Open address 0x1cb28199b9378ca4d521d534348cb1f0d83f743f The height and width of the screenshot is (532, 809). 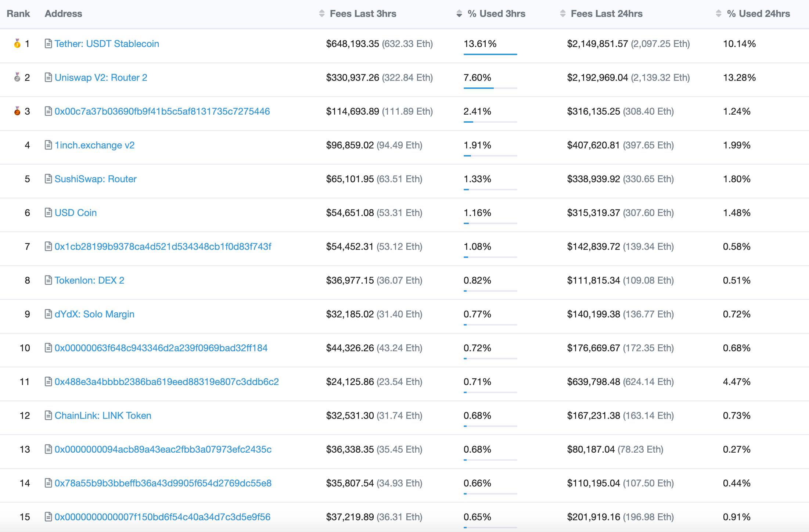pyautogui.click(x=163, y=247)
